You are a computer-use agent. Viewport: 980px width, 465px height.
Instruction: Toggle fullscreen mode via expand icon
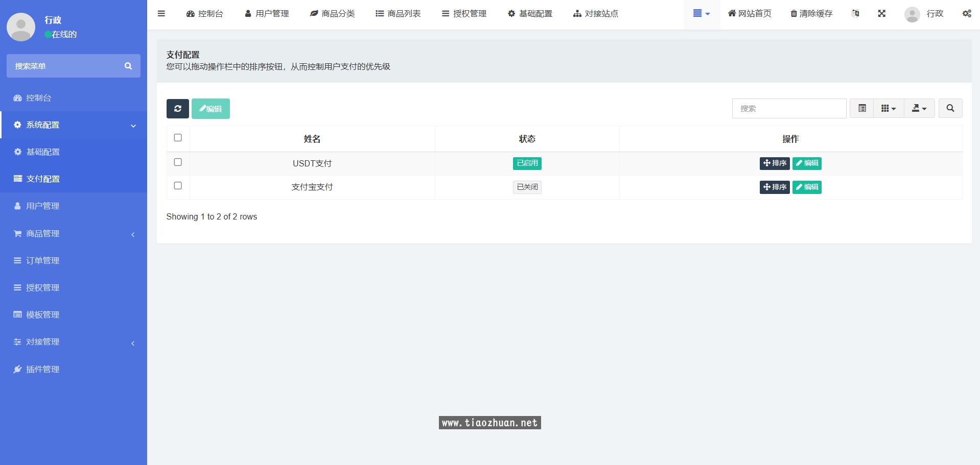(x=881, y=13)
